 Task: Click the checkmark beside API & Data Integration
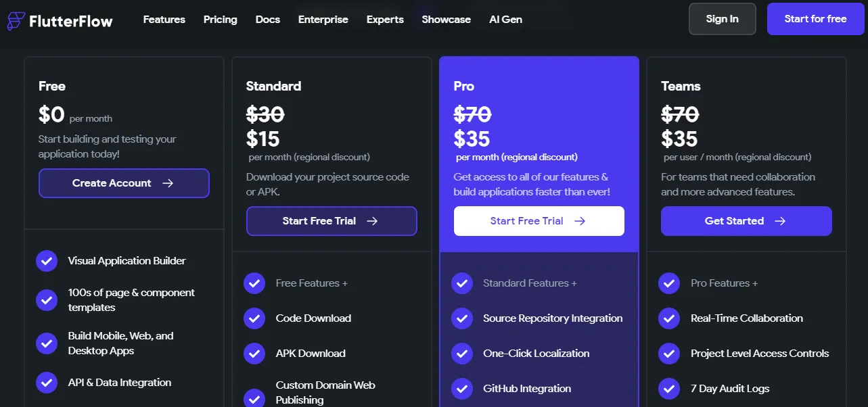click(x=47, y=382)
